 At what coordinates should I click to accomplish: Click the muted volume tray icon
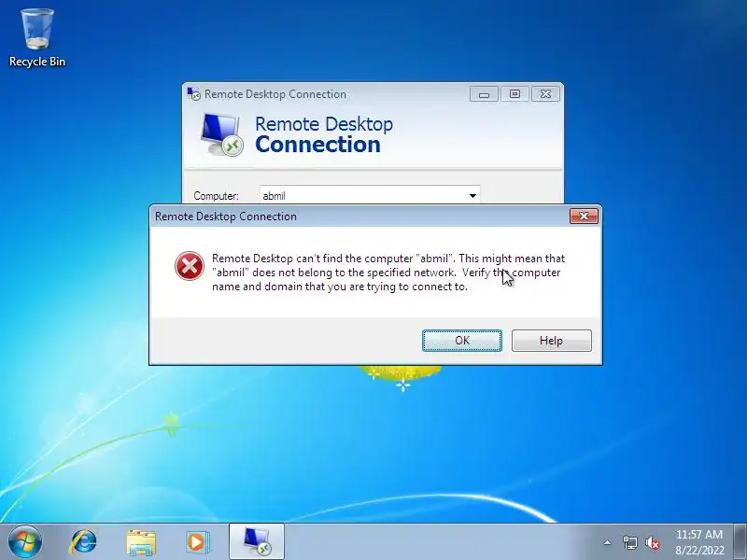point(652,542)
